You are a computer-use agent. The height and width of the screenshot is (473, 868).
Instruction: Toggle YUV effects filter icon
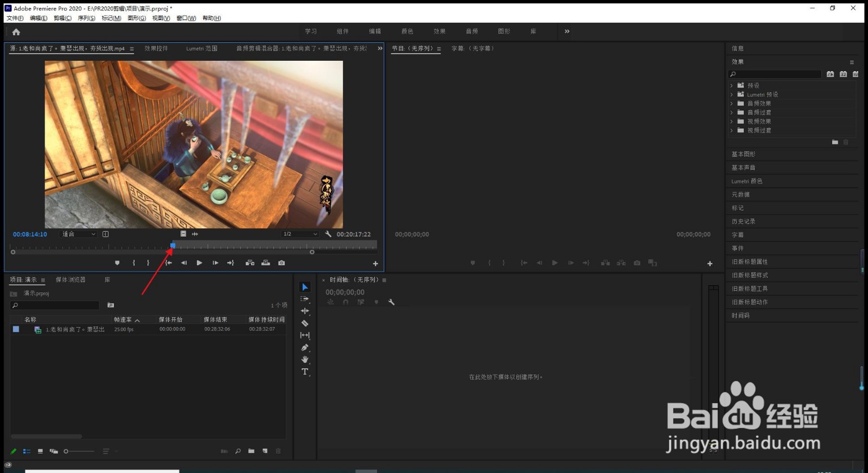tap(856, 74)
